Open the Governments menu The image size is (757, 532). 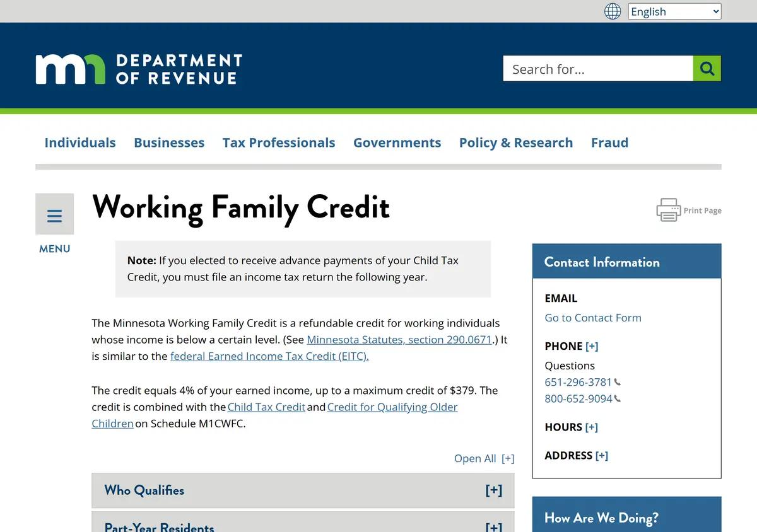click(x=397, y=142)
